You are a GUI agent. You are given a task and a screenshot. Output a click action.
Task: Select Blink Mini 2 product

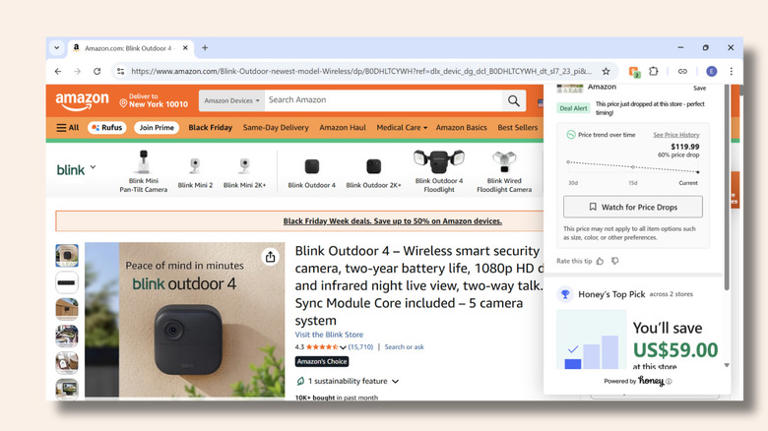(195, 172)
